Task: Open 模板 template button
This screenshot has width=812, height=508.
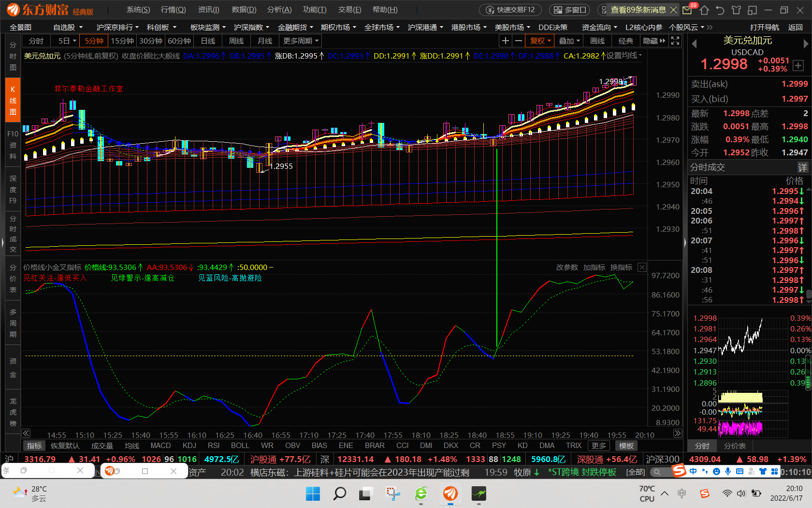Action: (x=626, y=446)
